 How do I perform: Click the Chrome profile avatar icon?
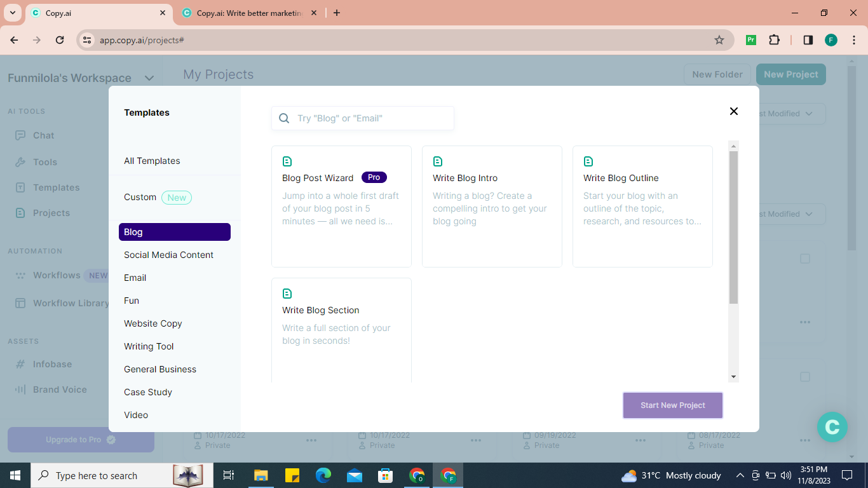coord(831,40)
